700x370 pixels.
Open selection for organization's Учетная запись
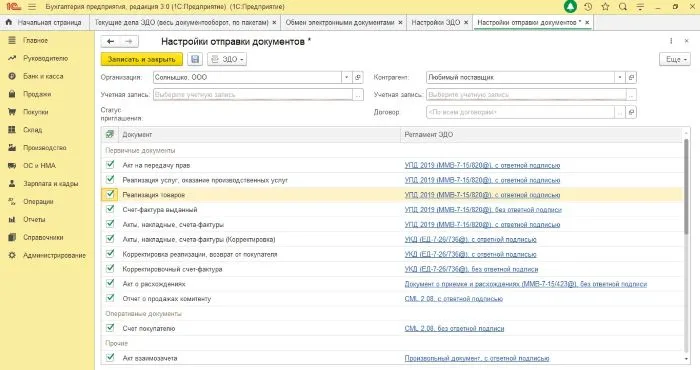(358, 95)
